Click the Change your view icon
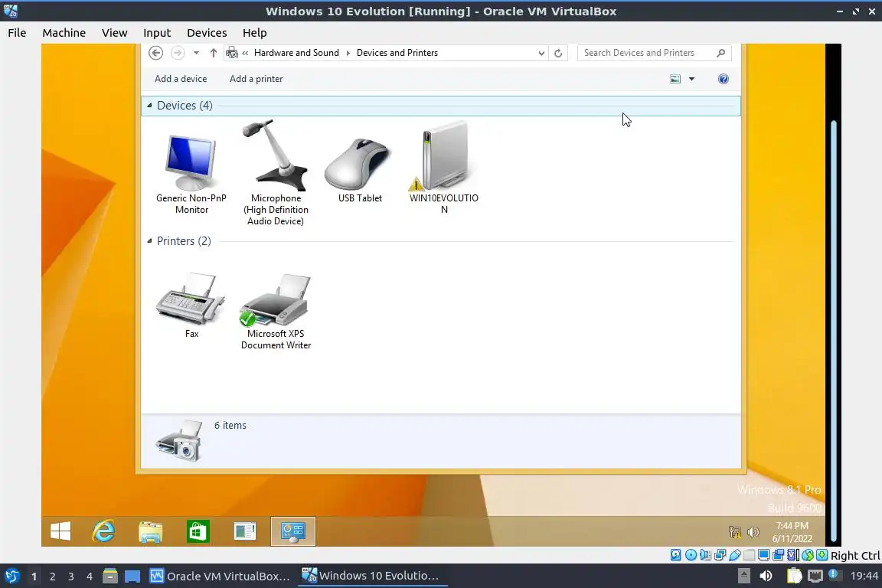The image size is (882, 588). tap(675, 79)
